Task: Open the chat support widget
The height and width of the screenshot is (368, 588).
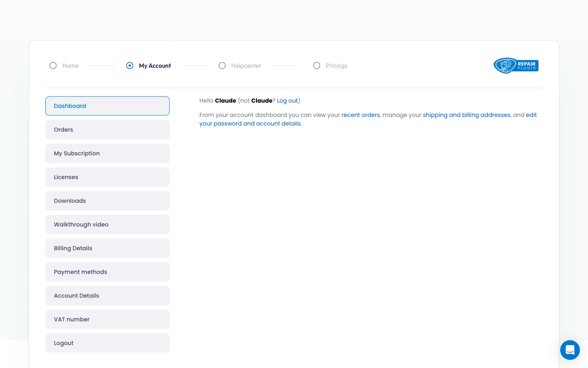Action: coord(570,350)
